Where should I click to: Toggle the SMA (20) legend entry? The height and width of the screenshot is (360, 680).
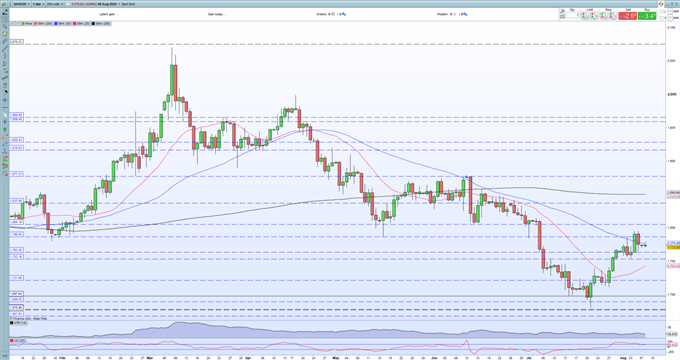(81, 23)
